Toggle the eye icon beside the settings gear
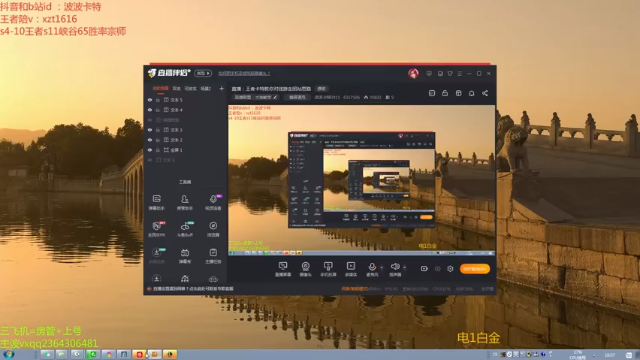Image resolution: width=640 pixels, height=360 pixels. coord(438,269)
